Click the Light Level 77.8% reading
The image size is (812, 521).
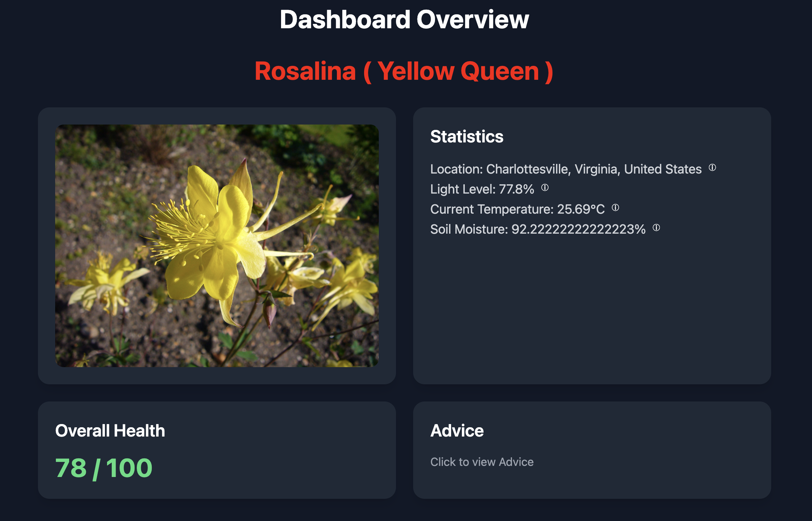point(482,189)
